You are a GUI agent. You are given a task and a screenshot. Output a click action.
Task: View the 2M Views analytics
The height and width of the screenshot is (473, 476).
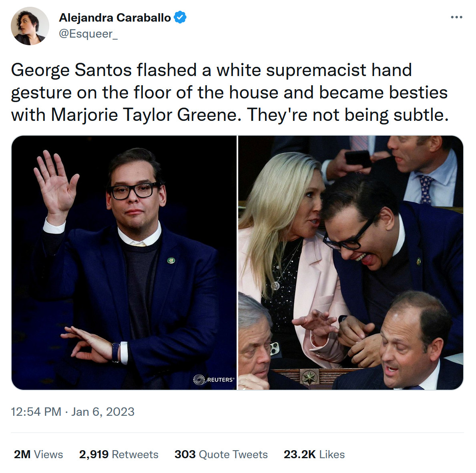point(38,455)
